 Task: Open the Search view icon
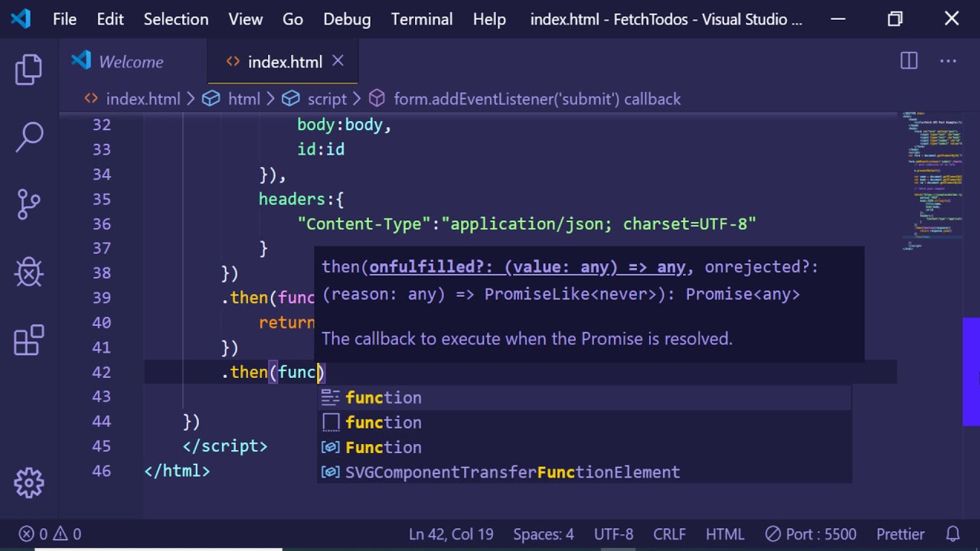tap(28, 138)
